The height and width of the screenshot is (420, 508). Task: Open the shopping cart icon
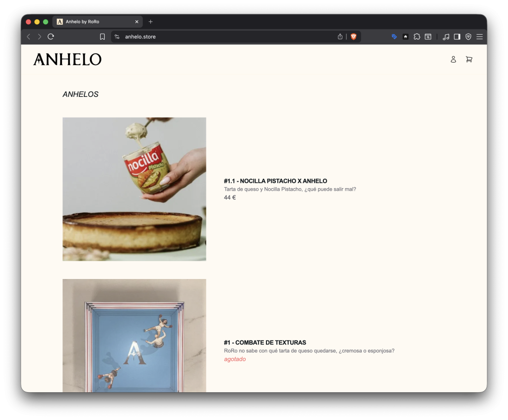[469, 60]
